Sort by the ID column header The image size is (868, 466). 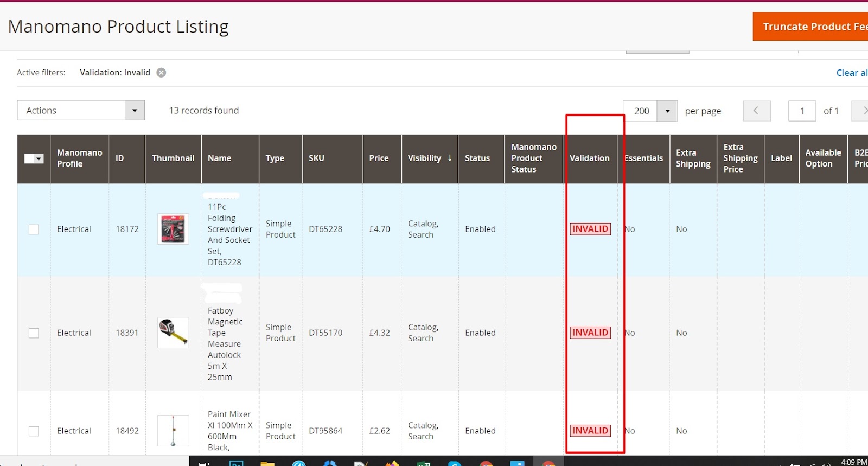[127, 158]
